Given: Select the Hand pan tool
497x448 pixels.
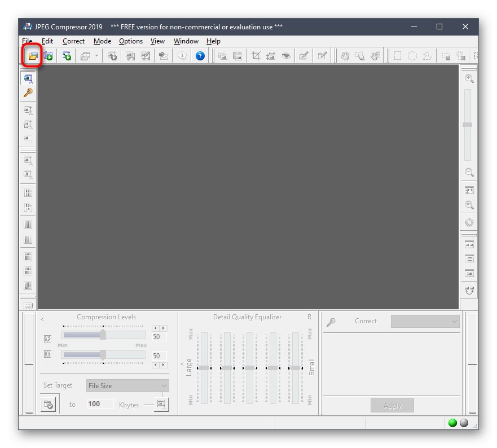Looking at the screenshot, I should (345, 56).
